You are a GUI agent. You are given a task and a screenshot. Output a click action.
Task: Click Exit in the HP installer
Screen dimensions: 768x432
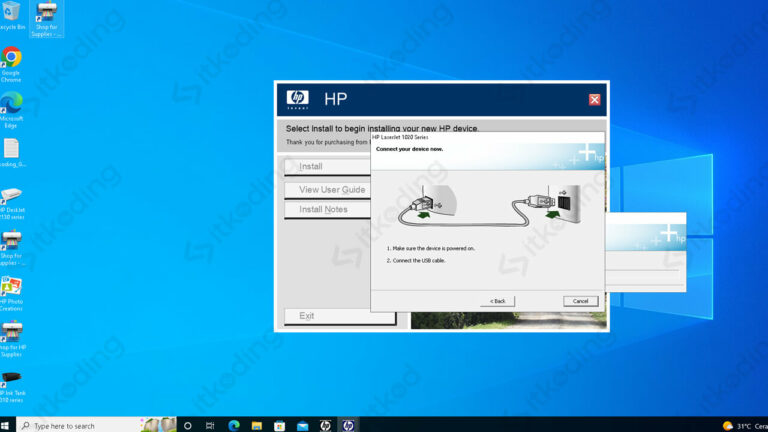340,316
